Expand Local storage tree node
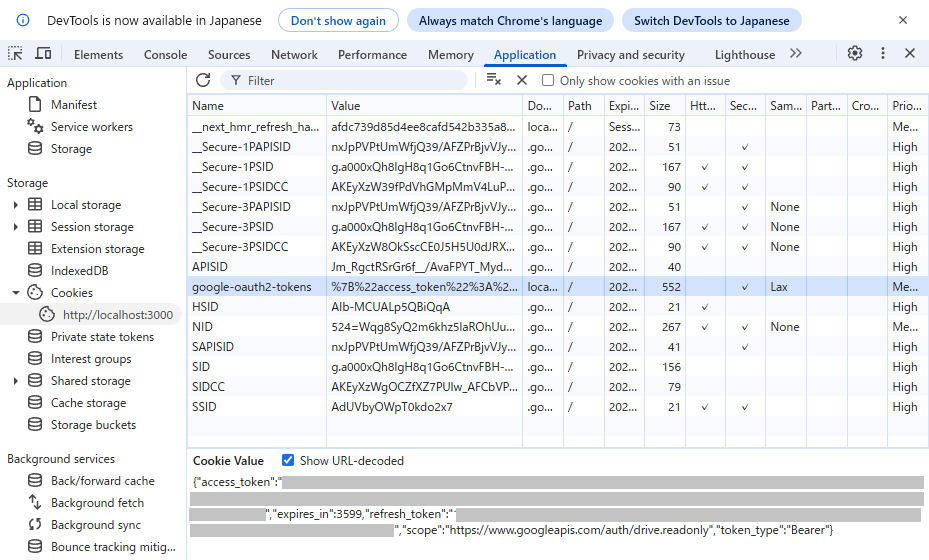The height and width of the screenshot is (560, 929). pyautogui.click(x=15, y=205)
